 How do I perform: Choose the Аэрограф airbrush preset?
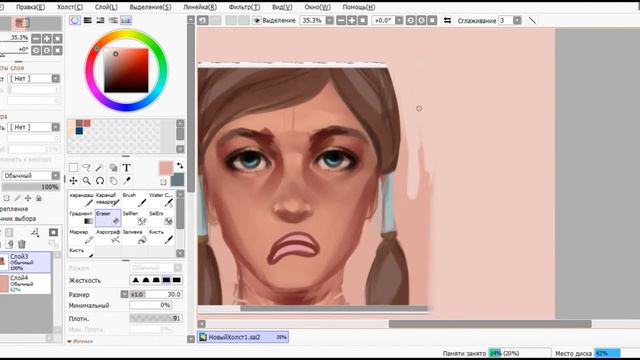click(108, 236)
